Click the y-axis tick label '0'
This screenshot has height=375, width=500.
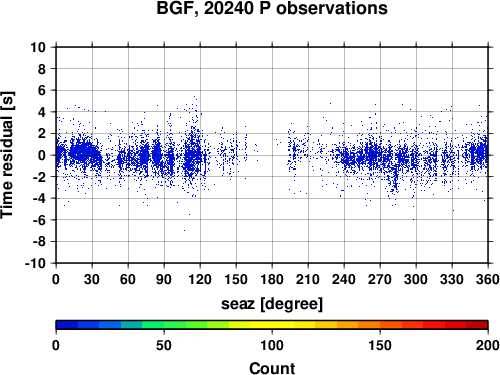pos(42,155)
